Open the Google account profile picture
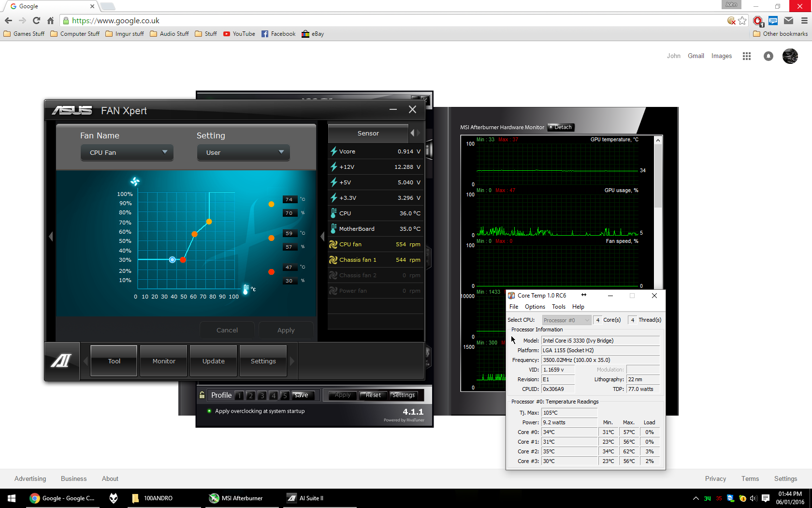 [x=790, y=56]
